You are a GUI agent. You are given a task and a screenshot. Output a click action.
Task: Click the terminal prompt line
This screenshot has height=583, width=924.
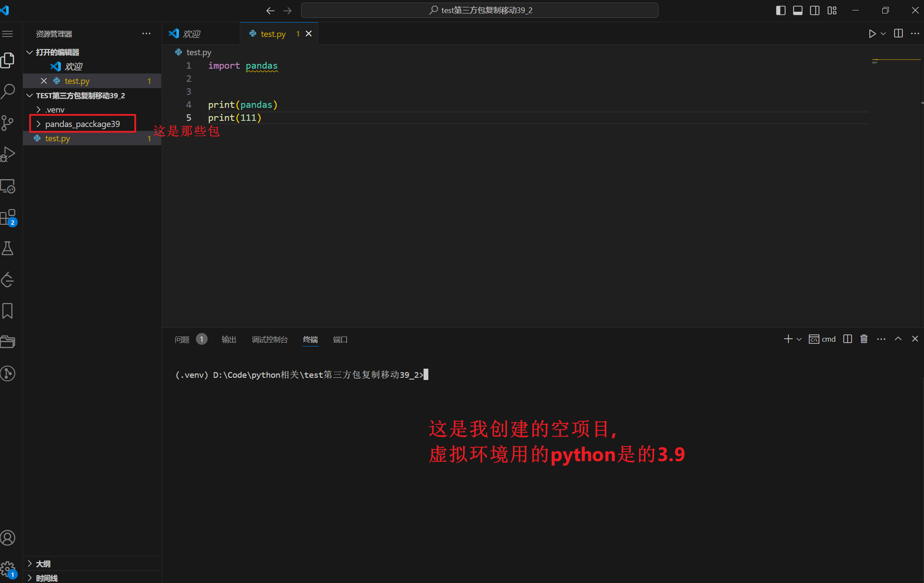301,375
